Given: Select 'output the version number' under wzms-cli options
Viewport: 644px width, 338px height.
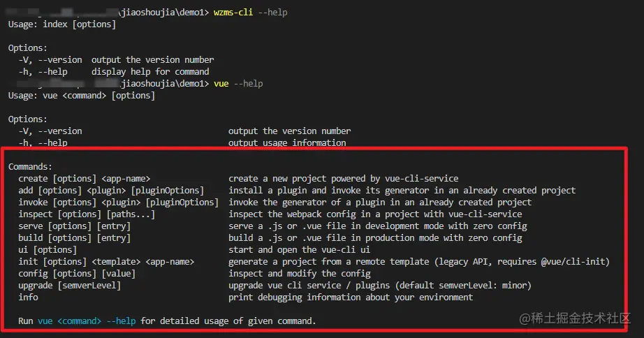Looking at the screenshot, I should click(152, 60).
